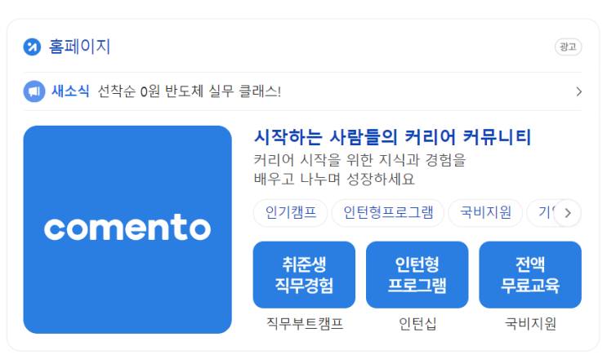Click the description text 커리어 시작을 위한 지식과 경험을

359,160
